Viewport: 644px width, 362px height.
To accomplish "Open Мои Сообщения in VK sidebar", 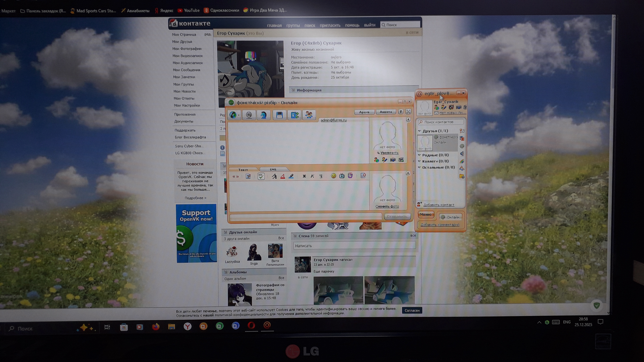I will tap(186, 70).
